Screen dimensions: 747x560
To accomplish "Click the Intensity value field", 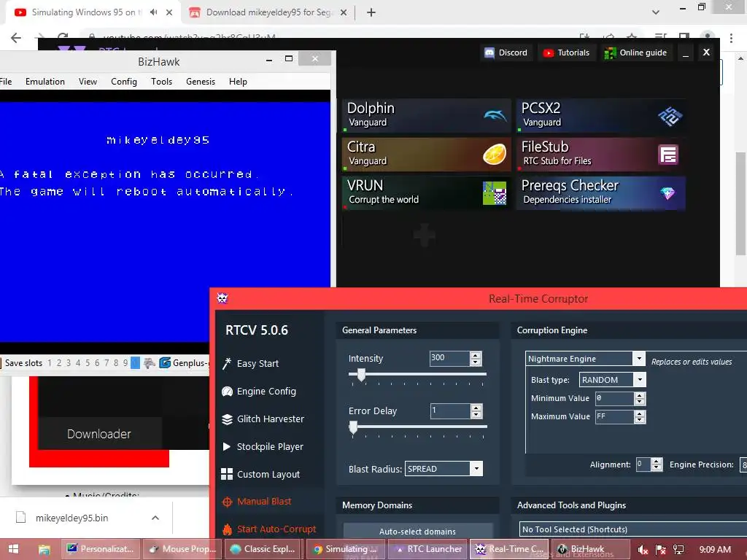I will [449, 358].
